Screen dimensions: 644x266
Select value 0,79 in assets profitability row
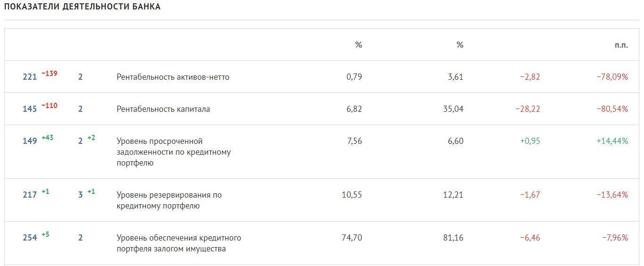tap(354, 77)
